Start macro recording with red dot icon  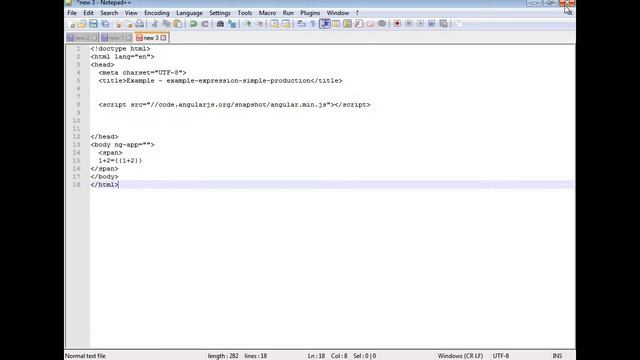[x=397, y=24]
